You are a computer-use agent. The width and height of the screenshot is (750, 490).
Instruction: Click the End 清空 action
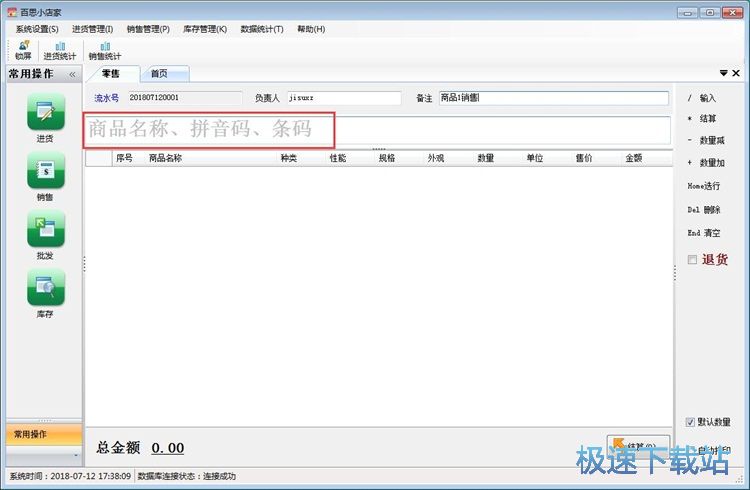pyautogui.click(x=704, y=233)
